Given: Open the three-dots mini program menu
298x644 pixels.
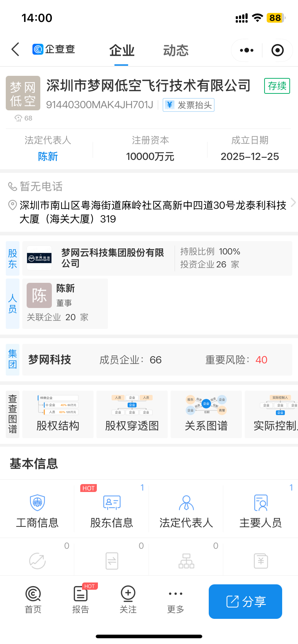Looking at the screenshot, I should pyautogui.click(x=247, y=50).
